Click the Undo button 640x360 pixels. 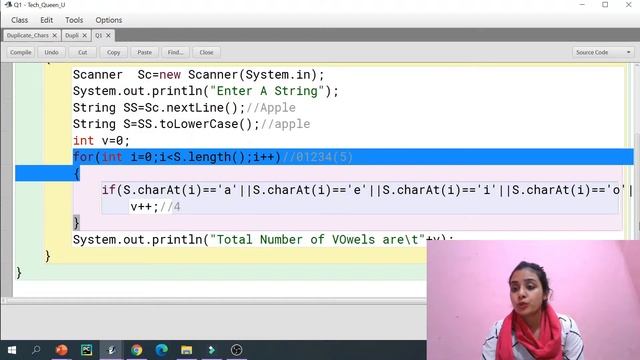(51, 52)
